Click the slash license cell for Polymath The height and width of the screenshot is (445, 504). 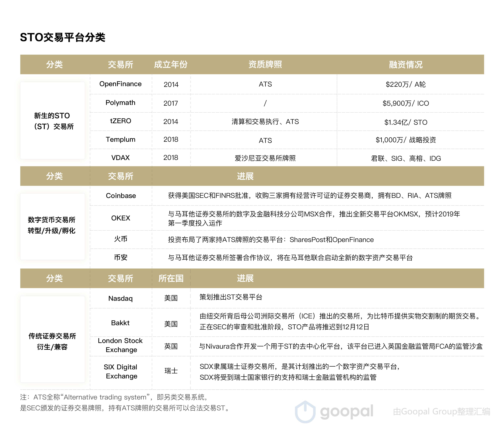pyautogui.click(x=265, y=103)
